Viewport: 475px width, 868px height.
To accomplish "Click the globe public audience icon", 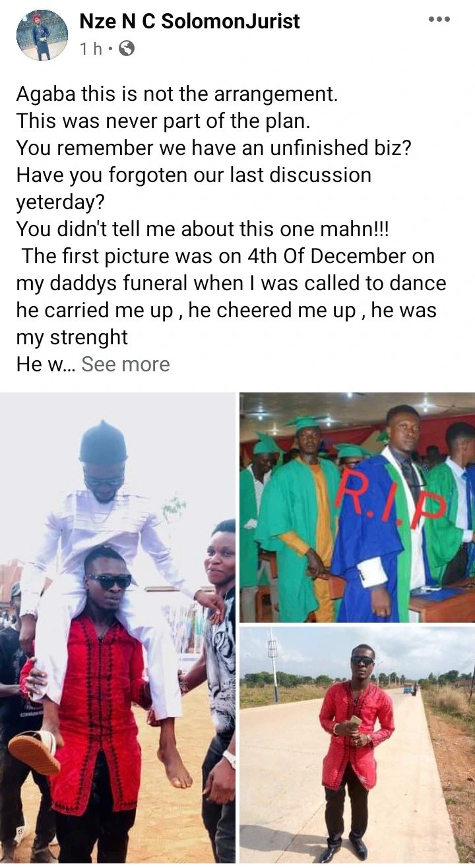I will click(x=126, y=48).
